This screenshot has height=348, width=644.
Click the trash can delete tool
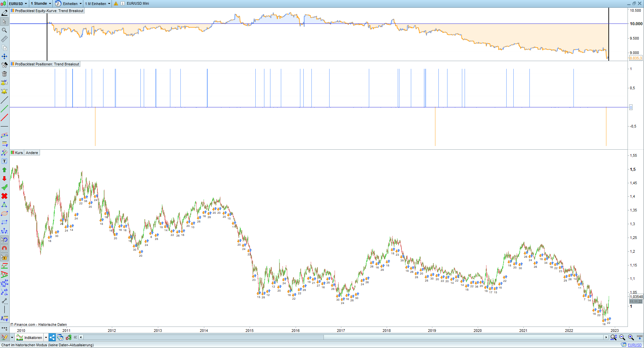(4, 74)
